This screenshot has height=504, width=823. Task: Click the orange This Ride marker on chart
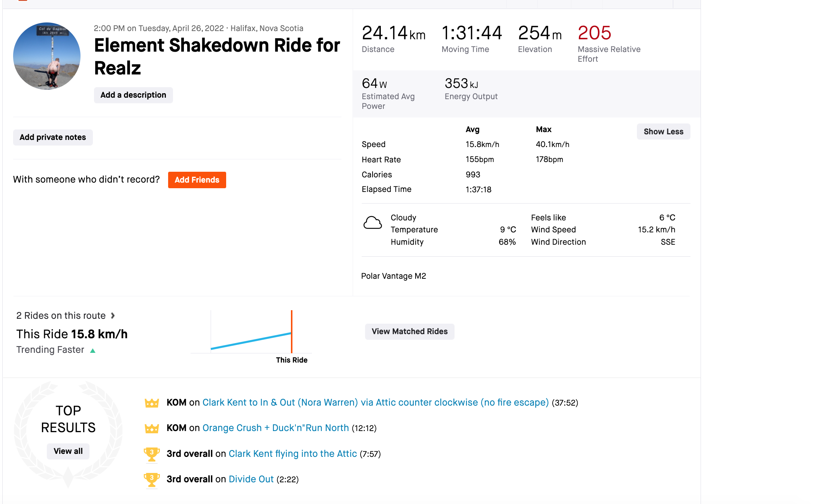pos(292,332)
